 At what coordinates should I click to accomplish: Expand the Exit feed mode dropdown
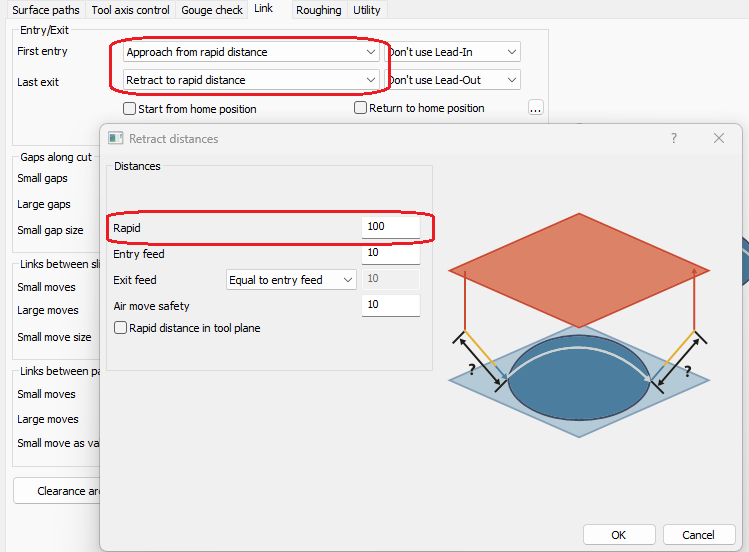point(291,280)
